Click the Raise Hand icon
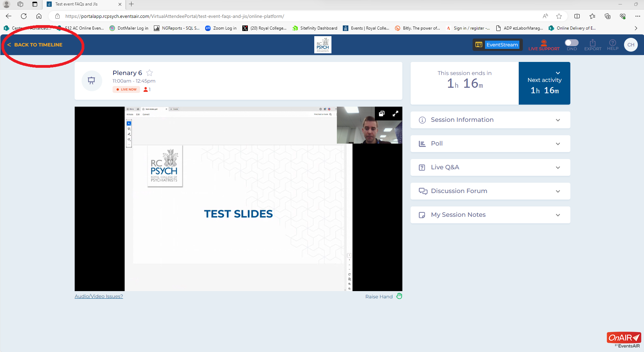The height and width of the screenshot is (352, 644). pyautogui.click(x=399, y=296)
